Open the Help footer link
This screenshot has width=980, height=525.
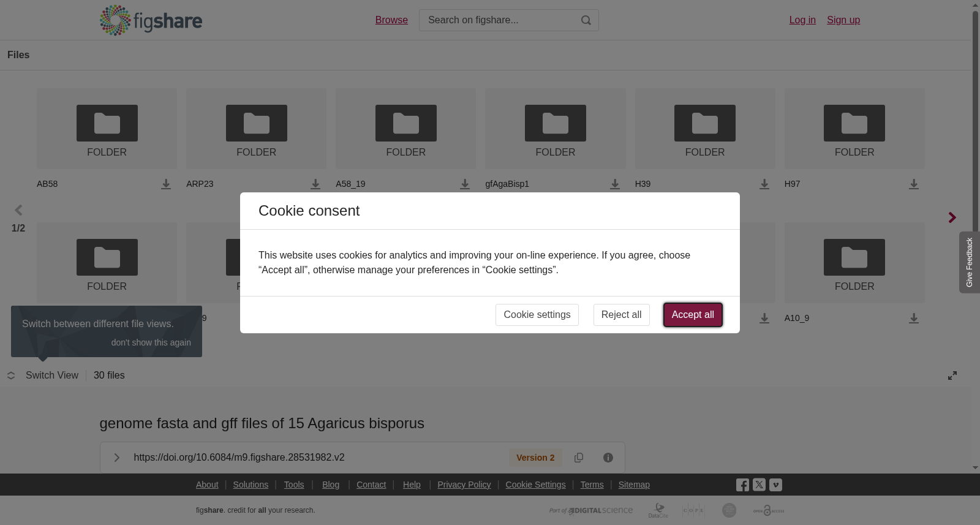(x=412, y=485)
